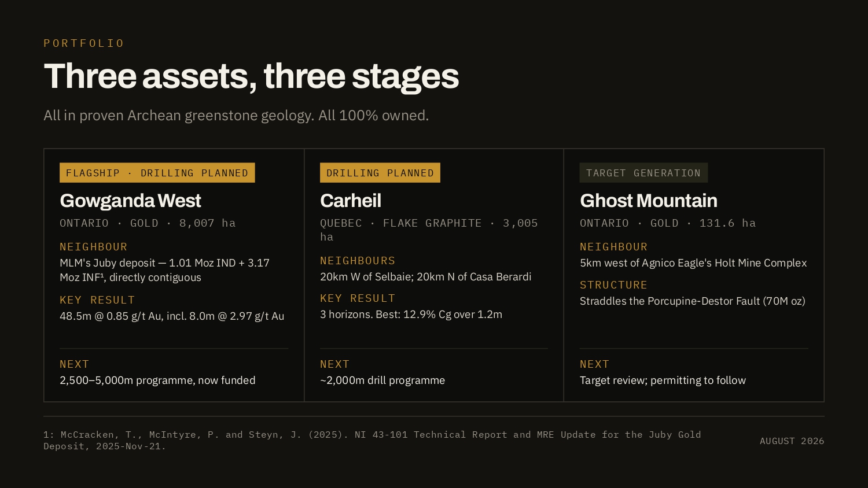This screenshot has width=868, height=488.
Task: Click the 'Quebec · Flake Graphite' line
Action: coord(429,230)
